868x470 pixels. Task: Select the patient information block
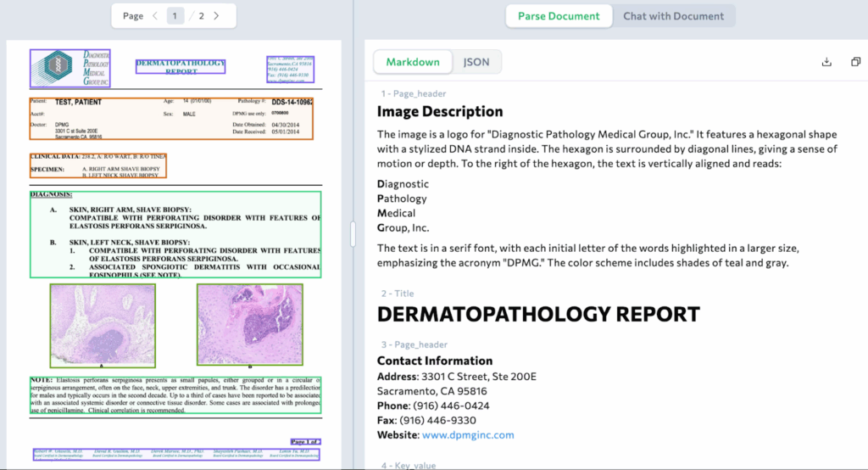pyautogui.click(x=171, y=119)
